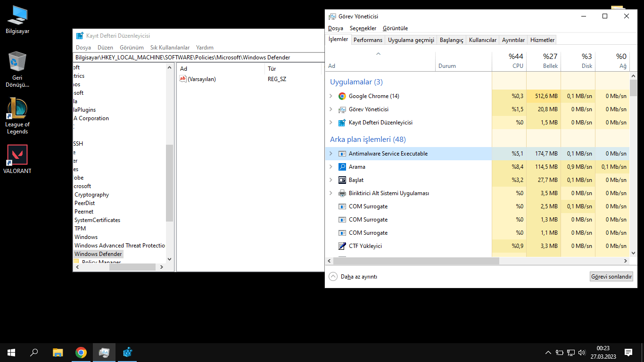Open Windows Start button on taskbar
Image resolution: width=644 pixels, height=362 pixels.
(11, 353)
